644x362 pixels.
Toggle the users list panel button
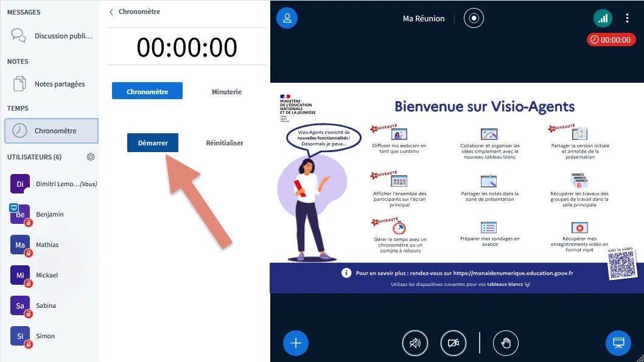[287, 18]
